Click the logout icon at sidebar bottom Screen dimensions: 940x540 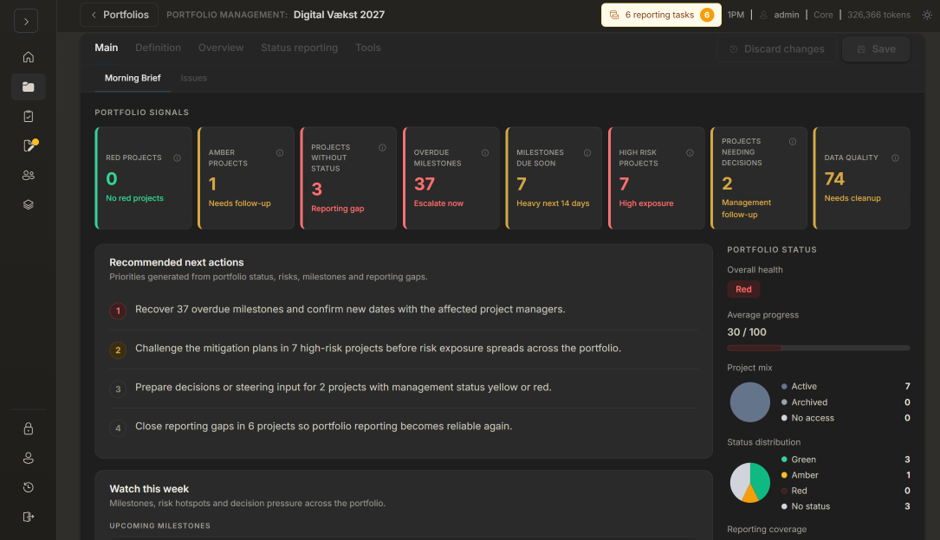28,517
